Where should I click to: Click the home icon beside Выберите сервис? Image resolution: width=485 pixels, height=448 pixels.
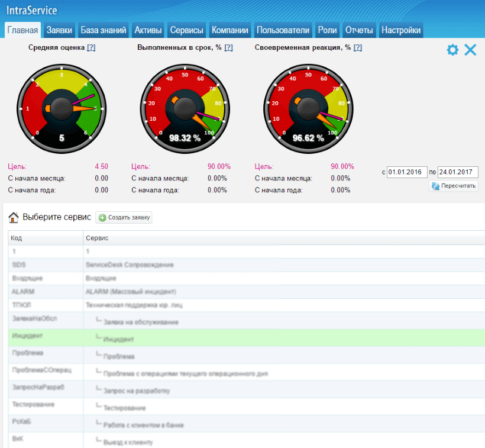pos(13,217)
